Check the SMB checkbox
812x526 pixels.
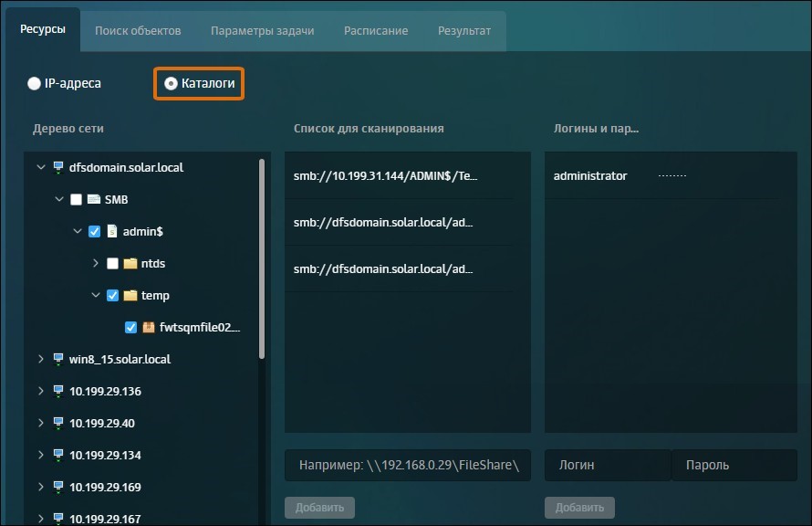tap(76, 199)
